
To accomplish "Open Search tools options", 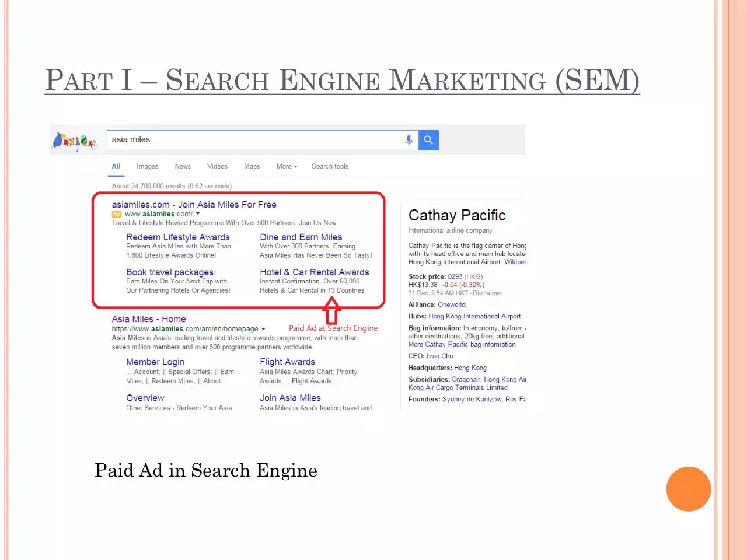I will 330,166.
